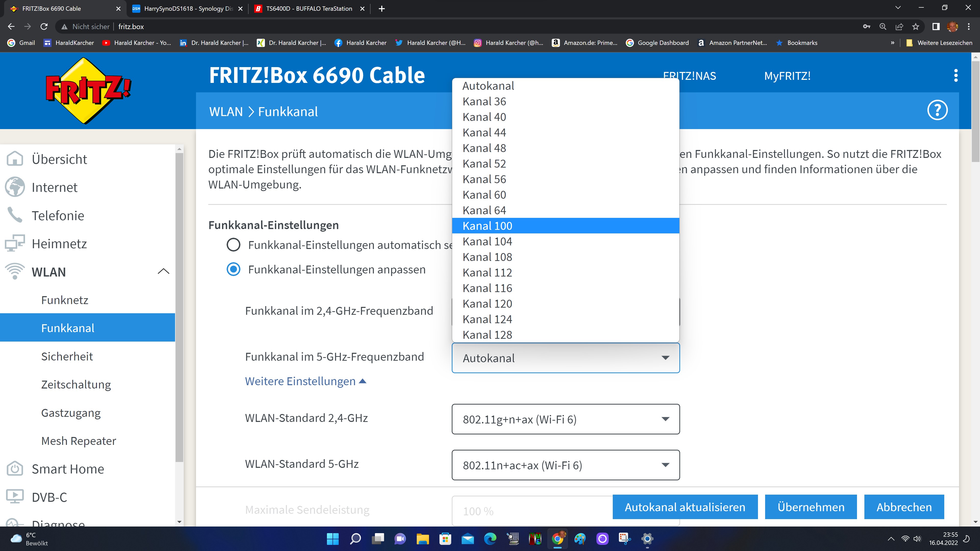Open the Sicherheit submenu item

(67, 356)
